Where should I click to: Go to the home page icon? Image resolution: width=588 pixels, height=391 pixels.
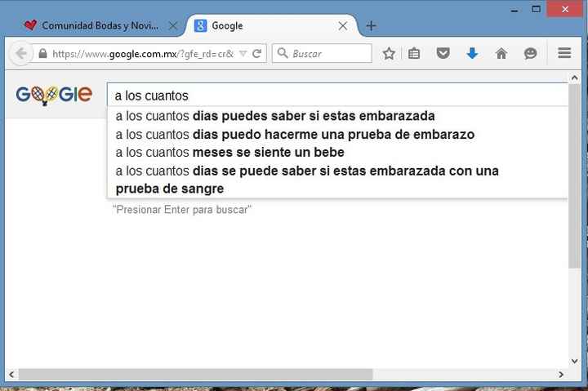(x=501, y=54)
